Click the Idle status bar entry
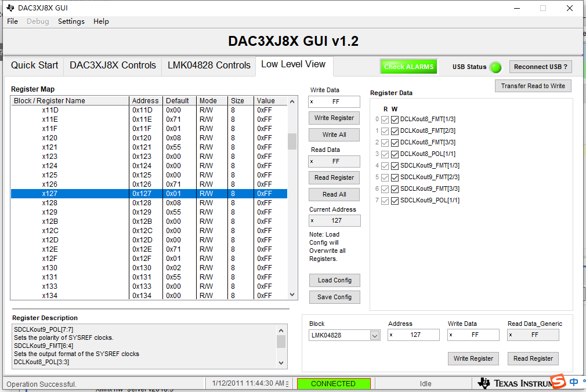586x392 pixels. [x=425, y=384]
